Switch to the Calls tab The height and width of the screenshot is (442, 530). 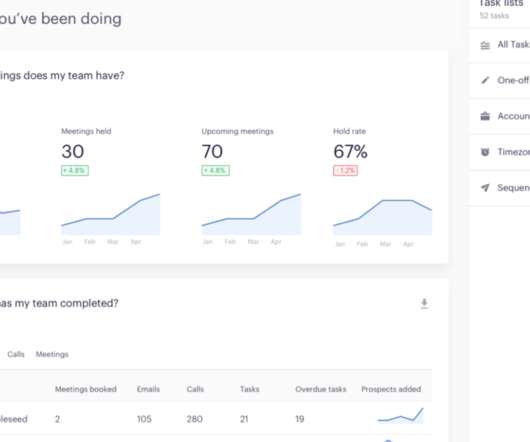click(16, 354)
